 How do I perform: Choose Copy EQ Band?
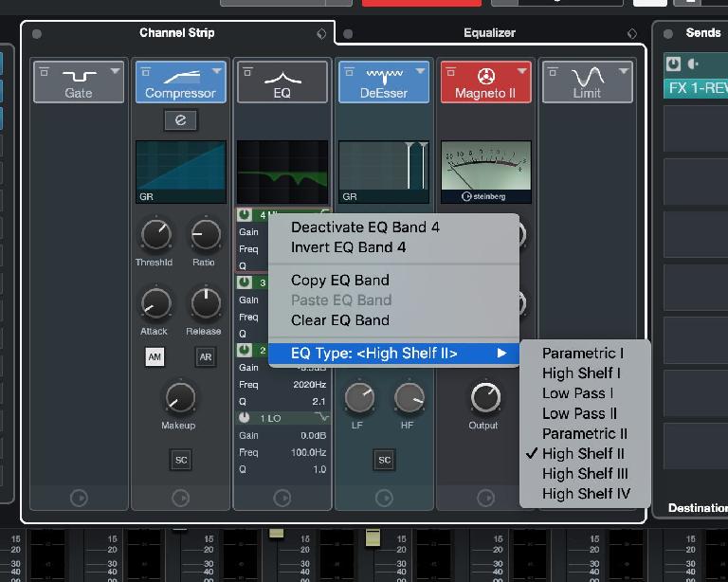(340, 281)
